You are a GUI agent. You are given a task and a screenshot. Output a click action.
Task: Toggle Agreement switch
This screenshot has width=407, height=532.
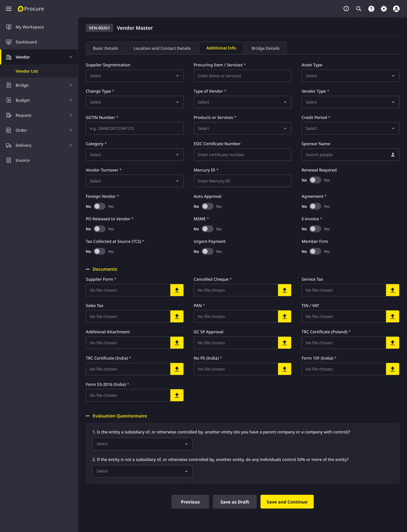point(315,206)
